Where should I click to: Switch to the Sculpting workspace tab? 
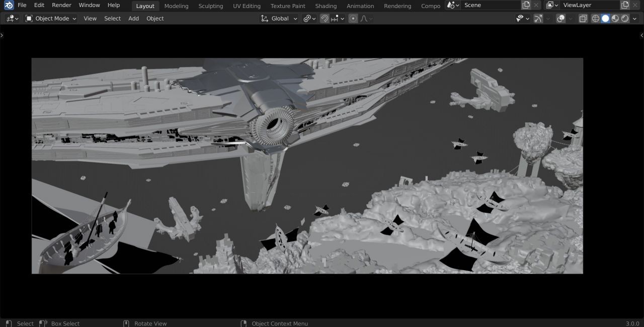[x=210, y=6]
